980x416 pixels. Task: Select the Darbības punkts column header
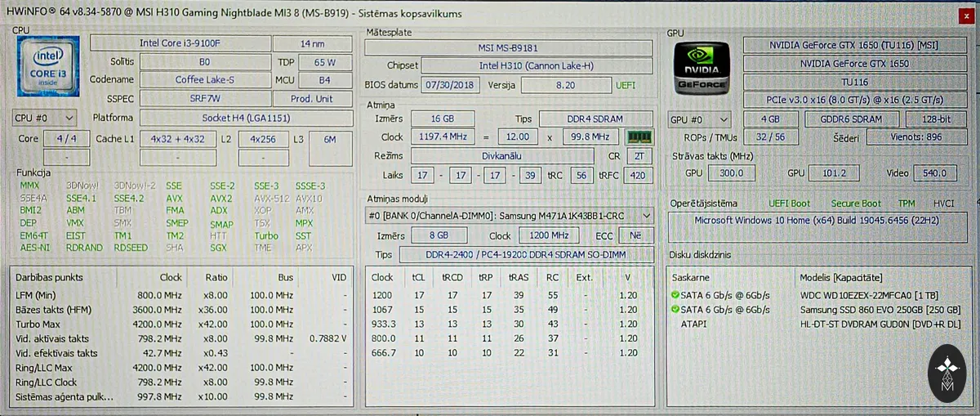tap(49, 278)
